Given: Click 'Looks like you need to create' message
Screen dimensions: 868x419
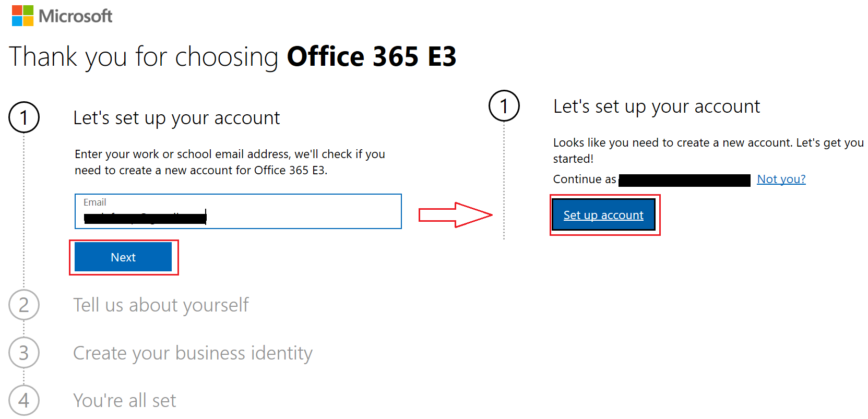Looking at the screenshot, I should point(708,150).
